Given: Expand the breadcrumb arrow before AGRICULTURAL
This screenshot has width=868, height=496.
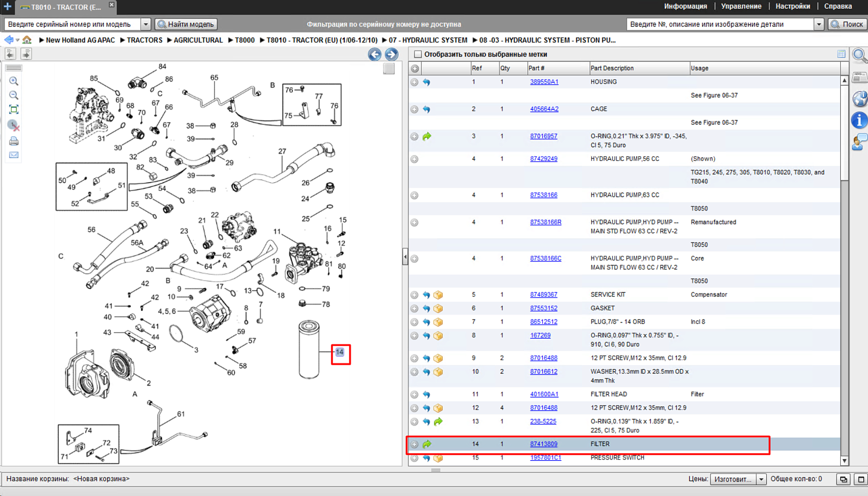Looking at the screenshot, I should [x=170, y=41].
